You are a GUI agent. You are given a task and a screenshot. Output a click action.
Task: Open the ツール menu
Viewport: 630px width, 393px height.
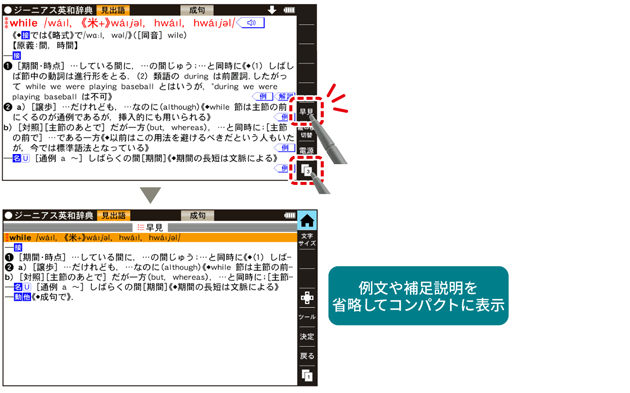pos(307,317)
